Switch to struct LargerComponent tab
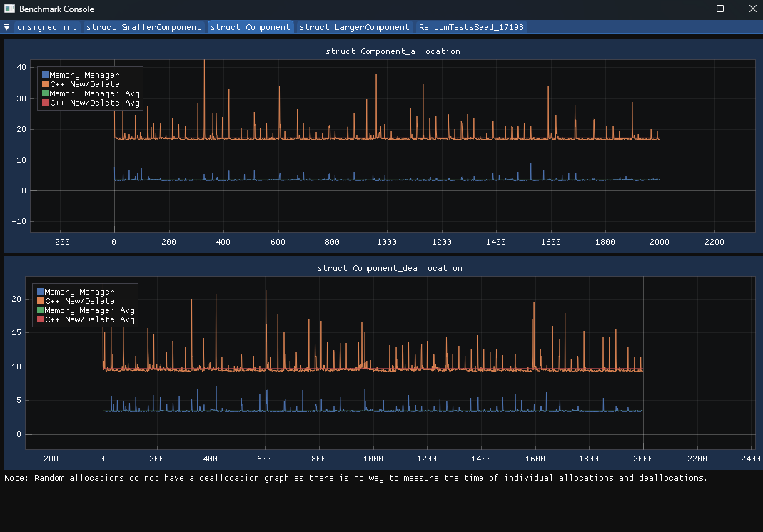Image resolution: width=763 pixels, height=532 pixels. coord(355,27)
